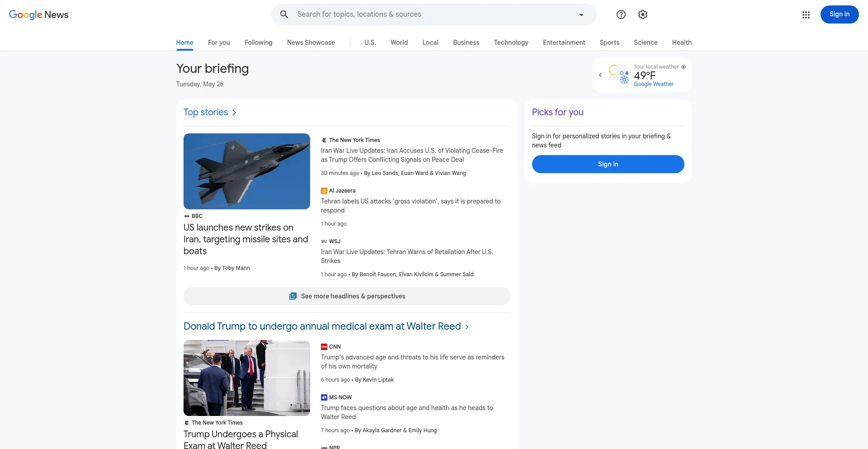
Task: Open the Following tab
Action: coord(259,43)
